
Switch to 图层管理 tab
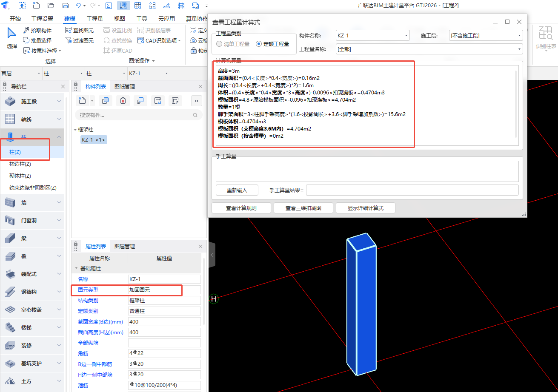tap(125, 246)
